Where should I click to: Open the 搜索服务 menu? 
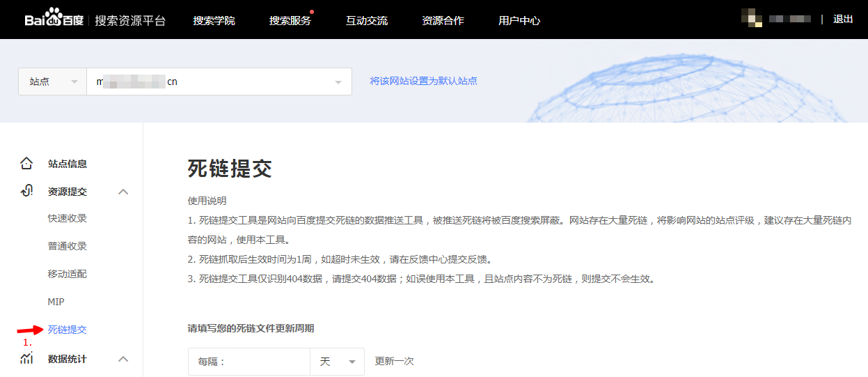[x=290, y=20]
